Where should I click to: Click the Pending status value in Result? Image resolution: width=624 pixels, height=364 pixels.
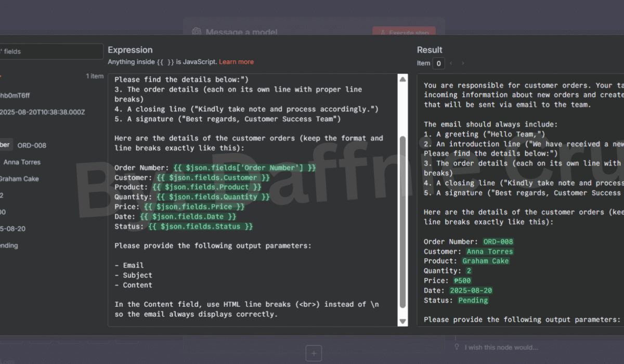point(473,300)
